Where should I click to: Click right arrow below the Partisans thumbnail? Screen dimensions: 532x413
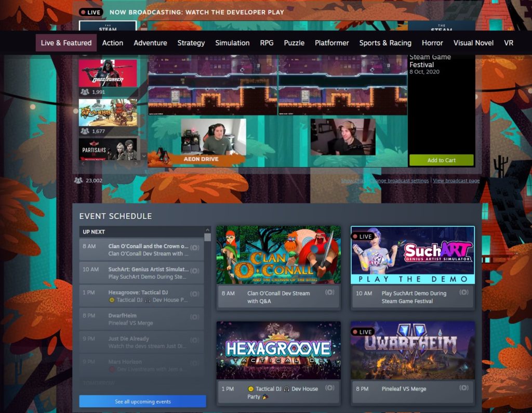tap(137, 163)
